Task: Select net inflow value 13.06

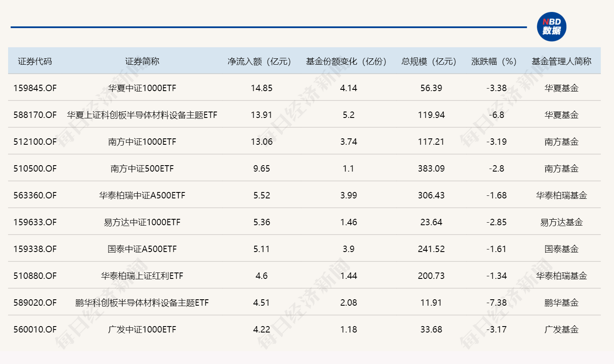Action: (x=262, y=142)
